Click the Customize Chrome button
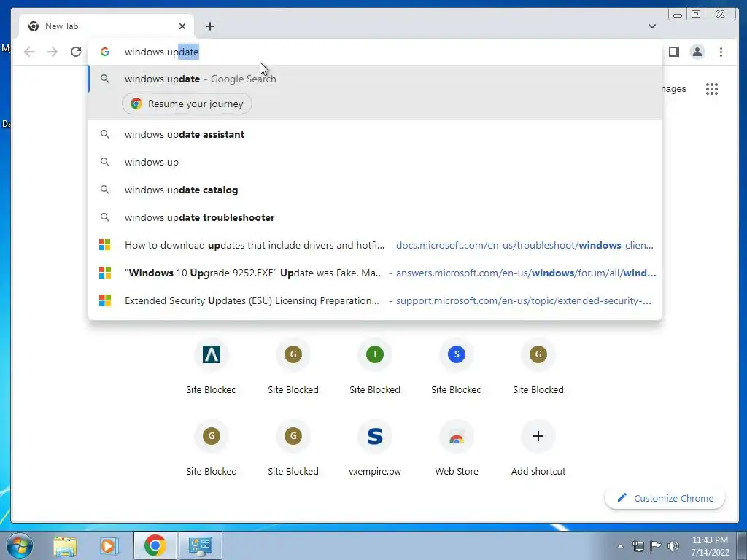747x560 pixels. coord(665,498)
